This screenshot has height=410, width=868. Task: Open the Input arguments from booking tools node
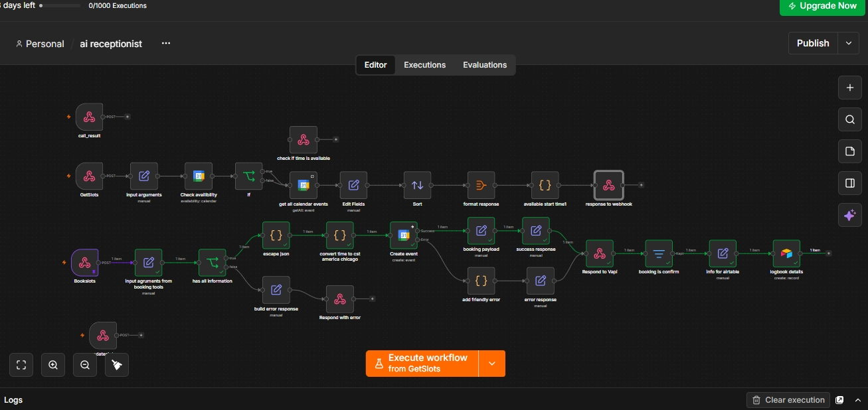pos(149,263)
